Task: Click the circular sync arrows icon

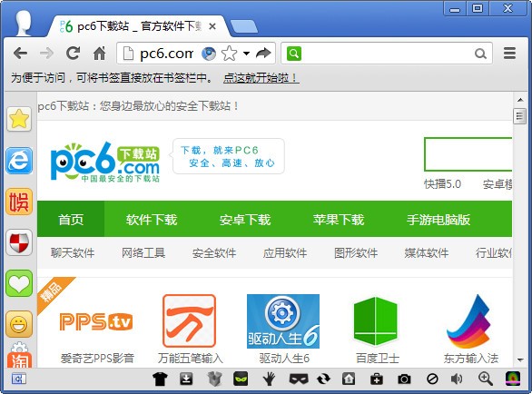Action: 323,379
